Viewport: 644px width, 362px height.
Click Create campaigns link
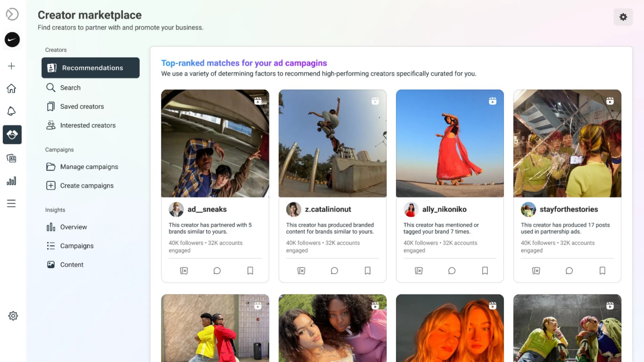87,185
